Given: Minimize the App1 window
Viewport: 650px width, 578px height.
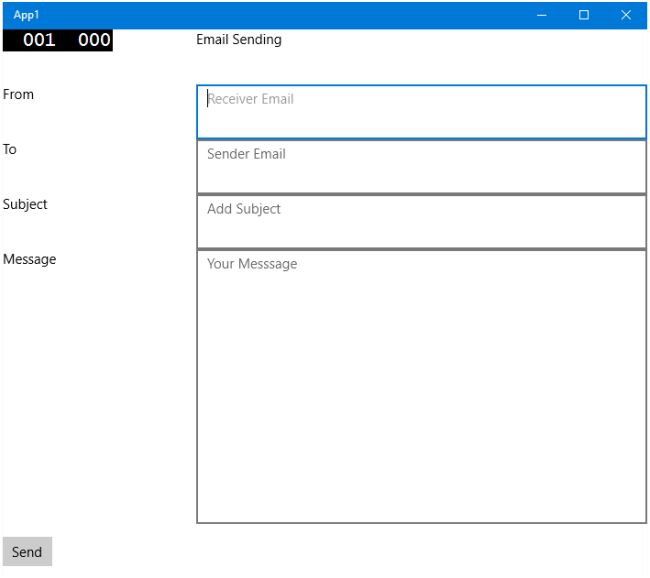Looking at the screenshot, I should click(541, 15).
